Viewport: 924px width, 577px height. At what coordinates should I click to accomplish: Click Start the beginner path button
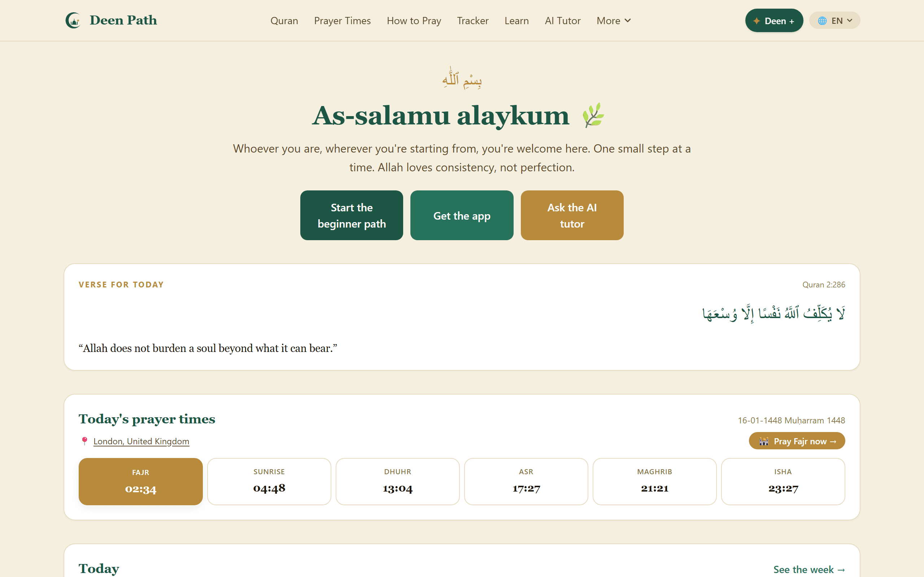pyautogui.click(x=352, y=215)
